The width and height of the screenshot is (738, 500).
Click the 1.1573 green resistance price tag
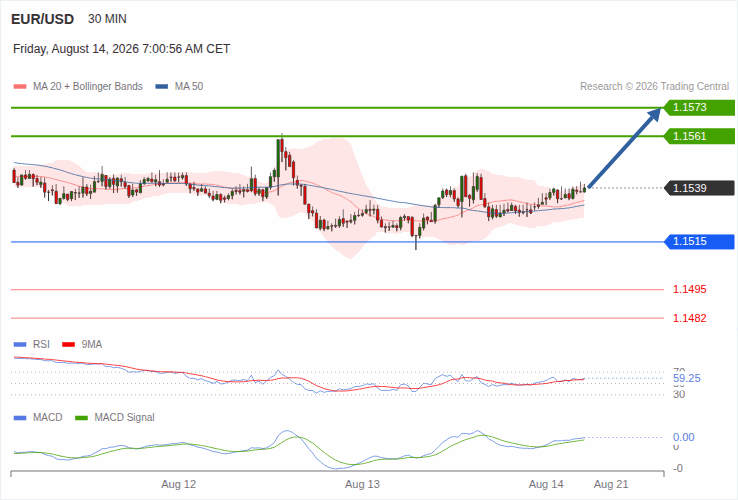pyautogui.click(x=699, y=107)
